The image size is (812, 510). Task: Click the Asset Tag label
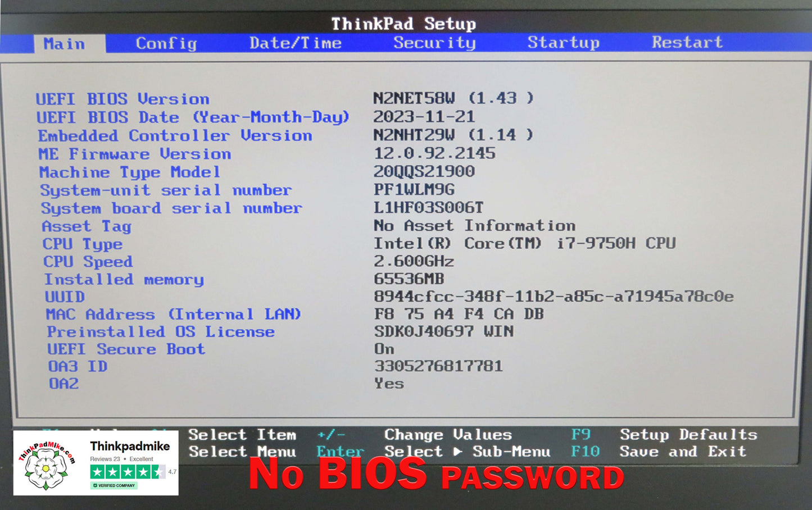tap(87, 226)
